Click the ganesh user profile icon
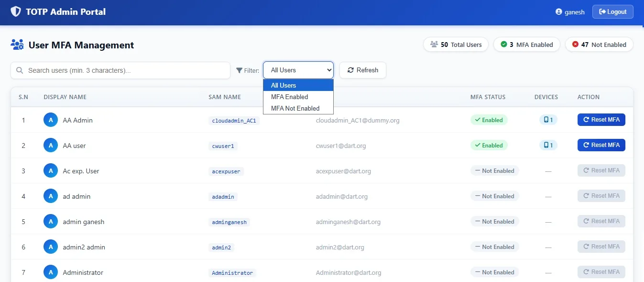 tap(559, 12)
